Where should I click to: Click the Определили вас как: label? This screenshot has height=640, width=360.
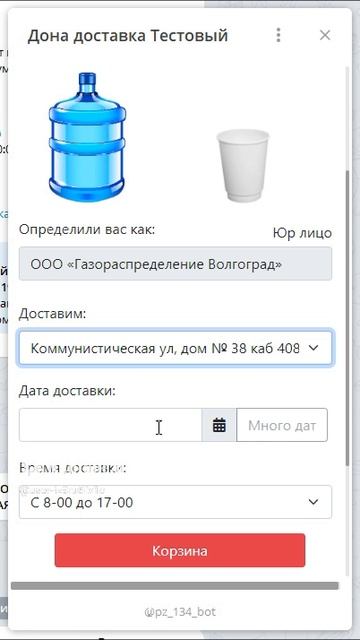coord(87,229)
